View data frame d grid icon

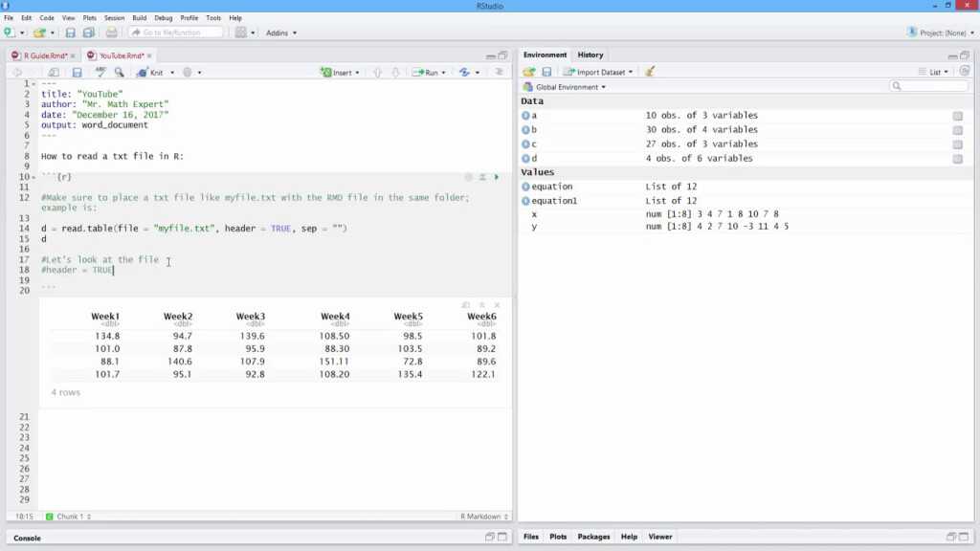point(957,160)
